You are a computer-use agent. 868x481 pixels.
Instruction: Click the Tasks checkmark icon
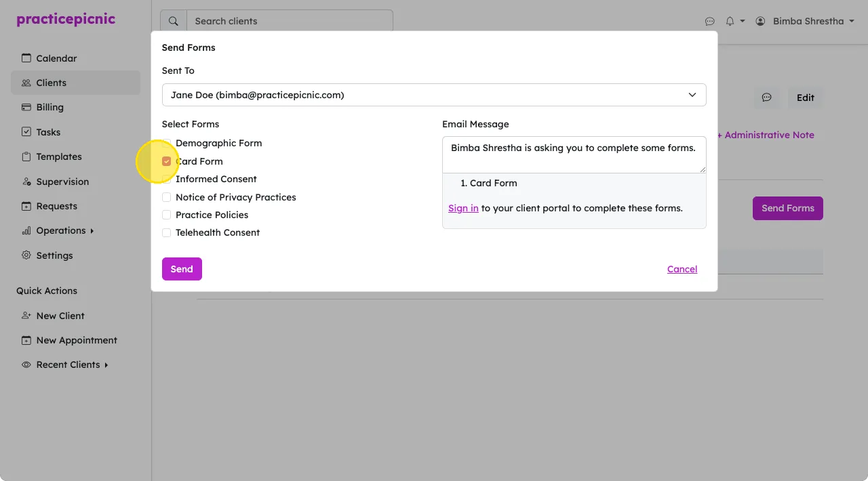pos(26,132)
